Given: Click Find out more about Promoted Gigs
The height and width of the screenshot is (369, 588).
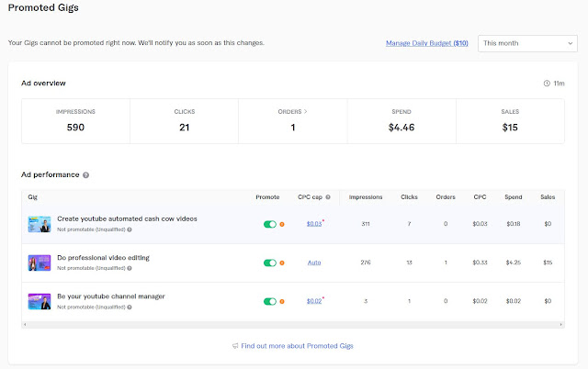Looking at the screenshot, I should point(299,346).
